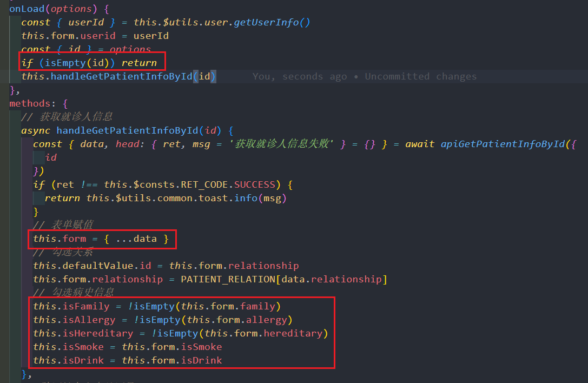Click the isEmpty(id) return line

pos(89,63)
